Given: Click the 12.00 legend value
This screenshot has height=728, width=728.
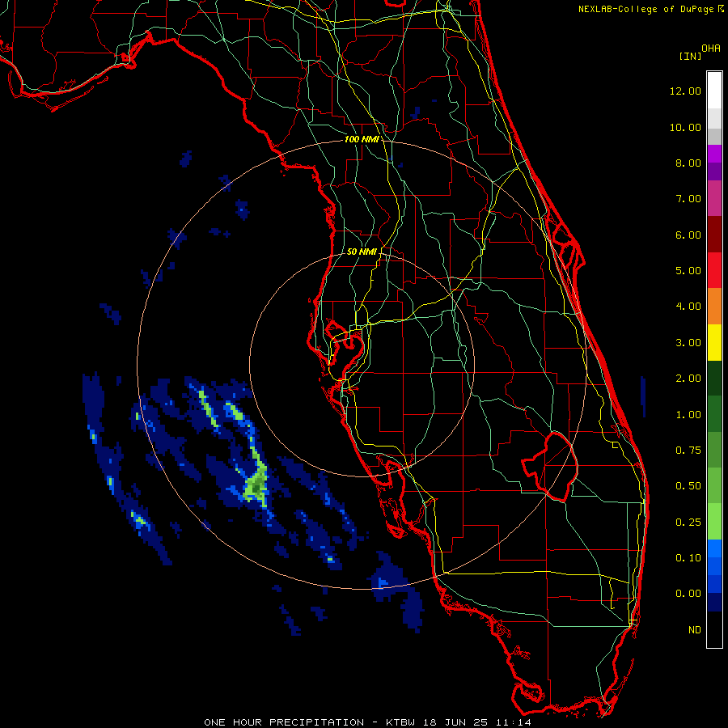Looking at the screenshot, I should coord(685,91).
